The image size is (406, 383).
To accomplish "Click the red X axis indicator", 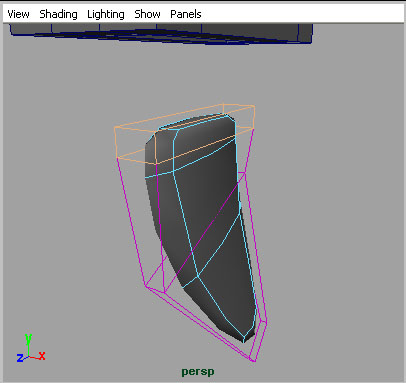I will tap(42, 356).
